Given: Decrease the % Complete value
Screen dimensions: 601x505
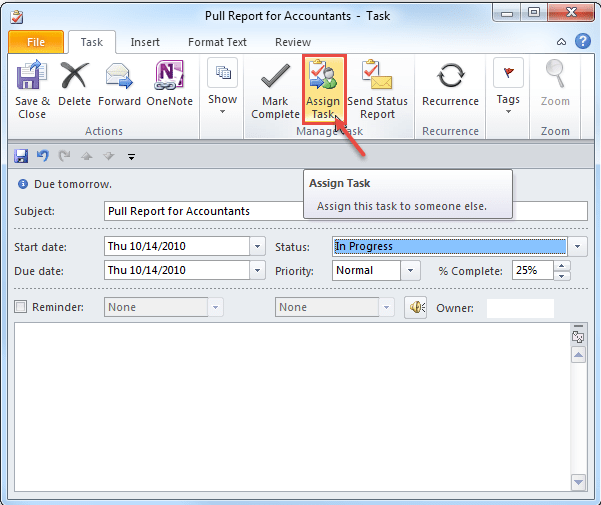Looking at the screenshot, I should [x=562, y=275].
